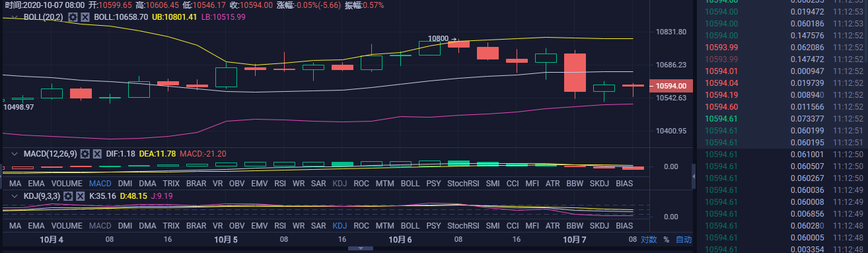Toggle the % percentage scale
Image resolution: width=868 pixels, height=253 pixels.
pos(666,239)
